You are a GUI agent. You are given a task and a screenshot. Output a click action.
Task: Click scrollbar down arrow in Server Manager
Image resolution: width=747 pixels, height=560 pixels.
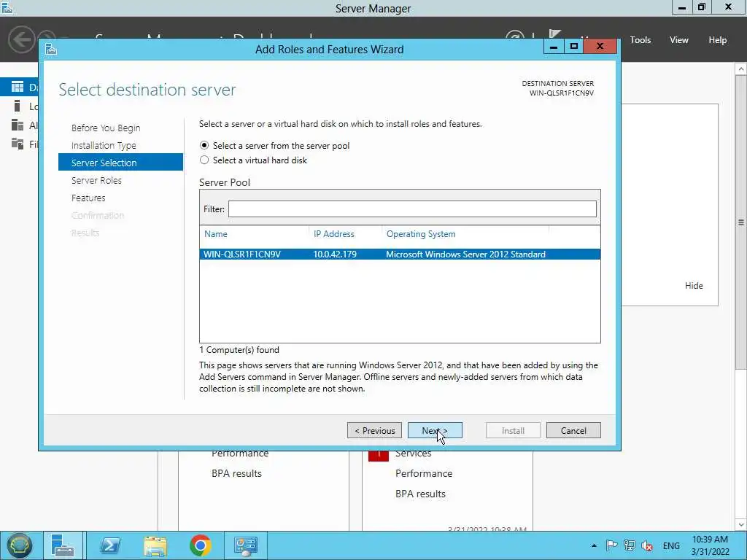(741, 525)
